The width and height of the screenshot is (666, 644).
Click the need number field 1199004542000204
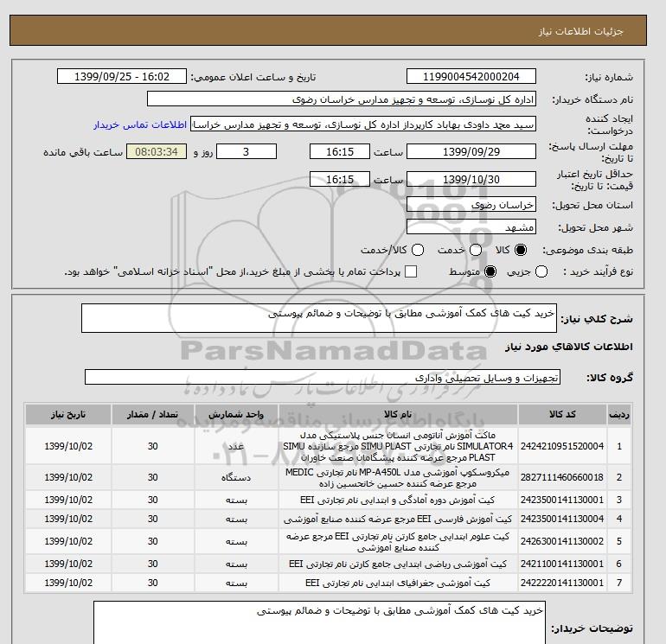click(471, 76)
